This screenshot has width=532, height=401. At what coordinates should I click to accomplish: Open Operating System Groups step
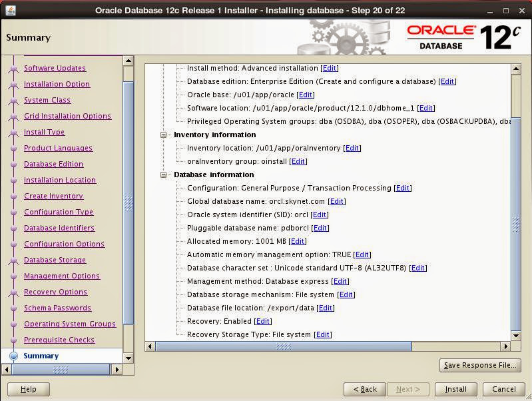tap(69, 324)
